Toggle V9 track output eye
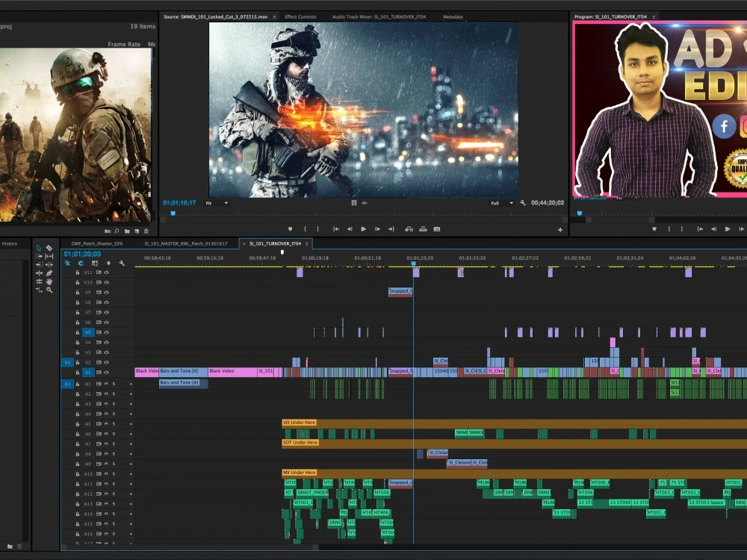The image size is (747, 560). (x=106, y=293)
